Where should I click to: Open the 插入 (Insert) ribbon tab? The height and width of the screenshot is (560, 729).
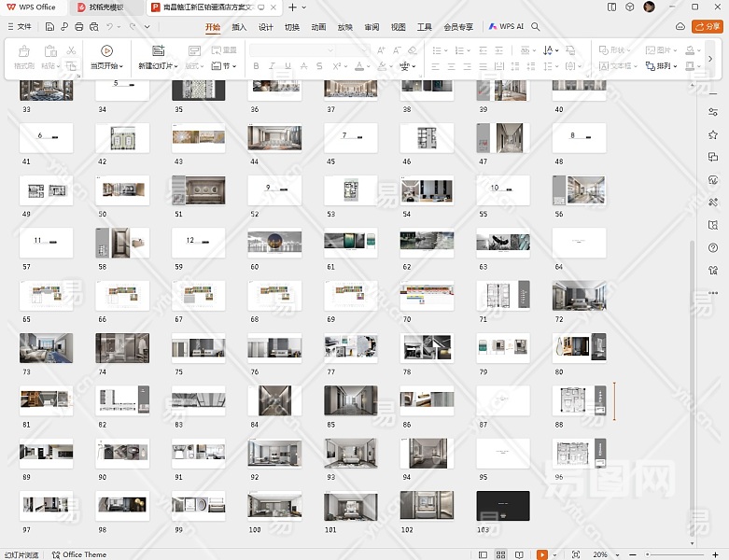pos(239,27)
